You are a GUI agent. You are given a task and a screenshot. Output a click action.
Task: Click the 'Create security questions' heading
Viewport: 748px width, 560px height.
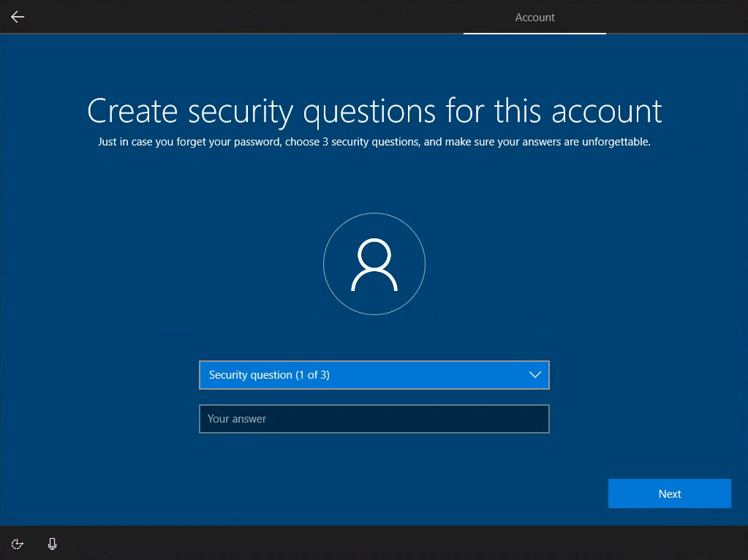pos(374,111)
